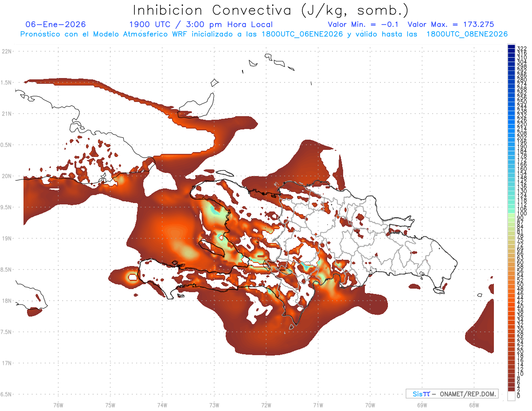Click the 'Inhibicion Convectiva' chart title
The image size is (532, 411).
(271, 10)
